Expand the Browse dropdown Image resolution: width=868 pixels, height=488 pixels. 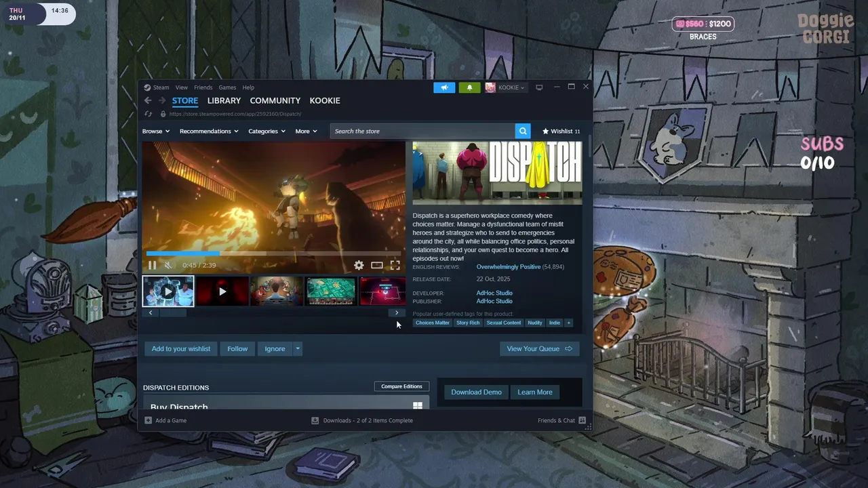coord(156,131)
